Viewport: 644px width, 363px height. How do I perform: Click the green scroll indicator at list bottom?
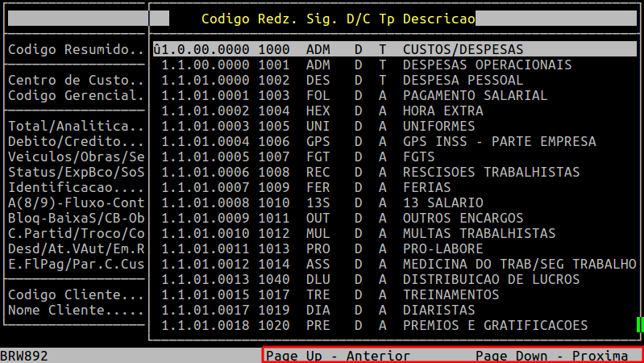click(639, 324)
